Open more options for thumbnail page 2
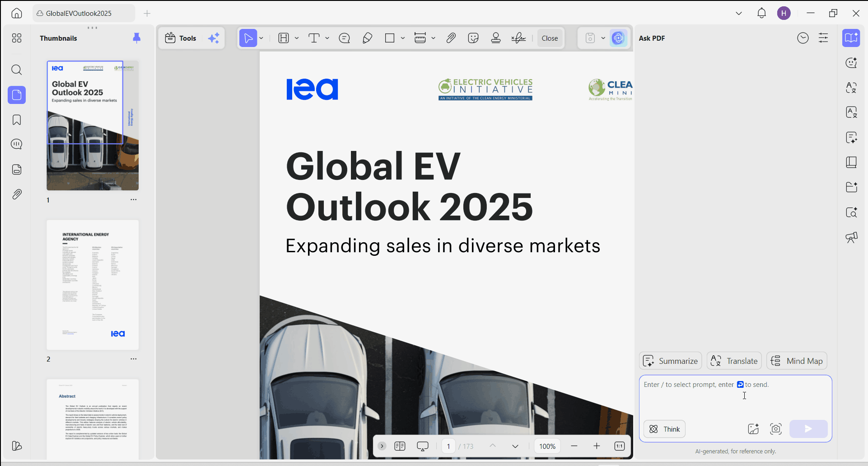Image resolution: width=868 pixels, height=466 pixels. coord(134,359)
